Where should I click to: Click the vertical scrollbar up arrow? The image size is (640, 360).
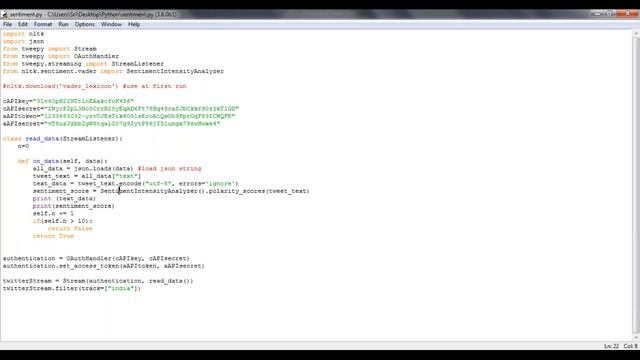636,33
